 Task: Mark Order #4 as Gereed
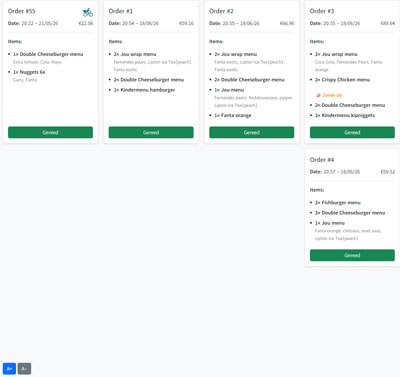pos(352,255)
